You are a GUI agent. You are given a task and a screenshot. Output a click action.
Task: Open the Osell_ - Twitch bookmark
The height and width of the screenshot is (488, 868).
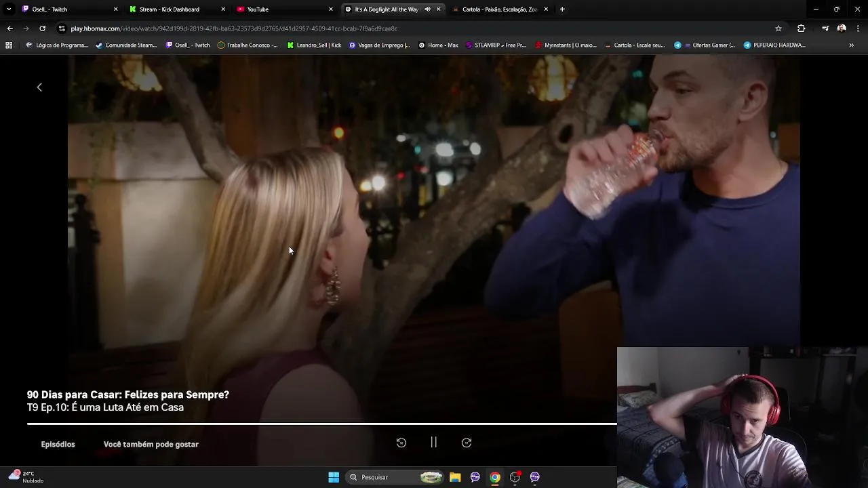[x=188, y=45]
